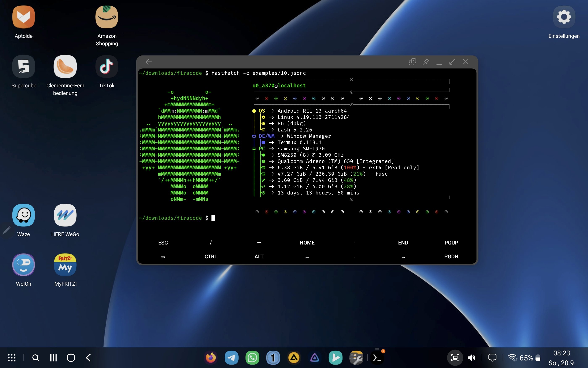Tap the taskbar back chevron
588x368 pixels.
click(x=88, y=357)
